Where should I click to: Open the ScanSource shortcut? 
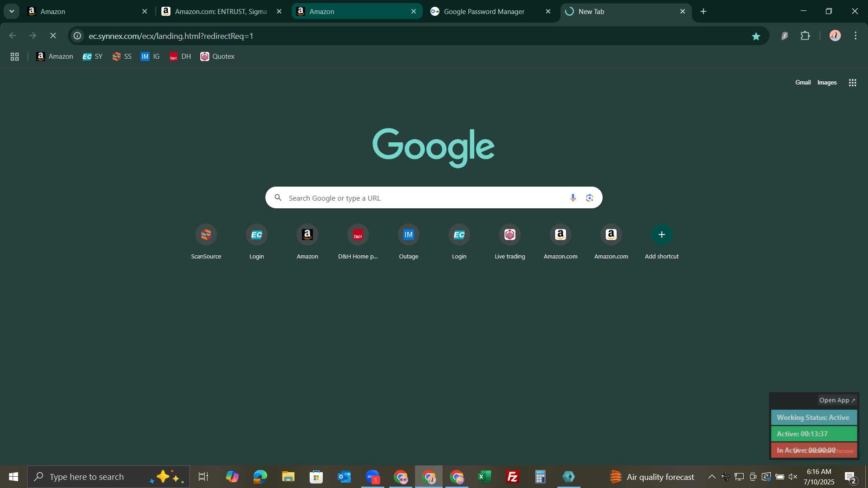pyautogui.click(x=206, y=243)
